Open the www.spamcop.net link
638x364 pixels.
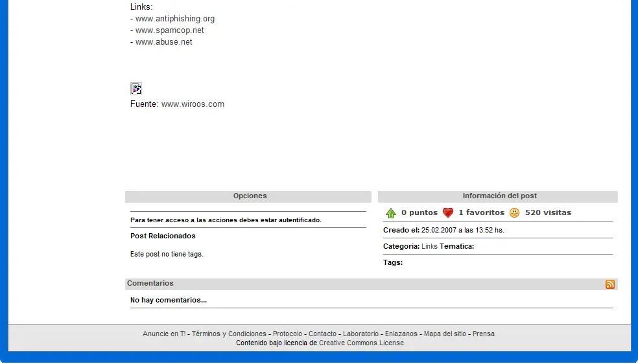pyautogui.click(x=170, y=30)
